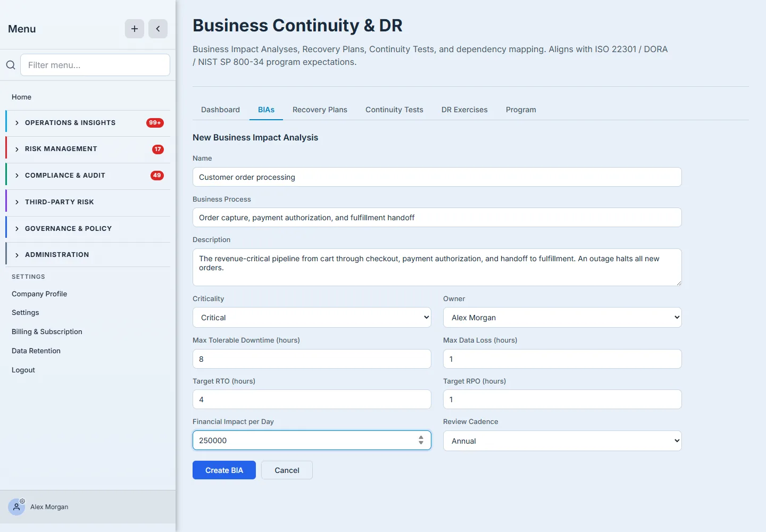766x532 pixels.
Task: Open Billing & Subscription
Action: [x=47, y=332]
